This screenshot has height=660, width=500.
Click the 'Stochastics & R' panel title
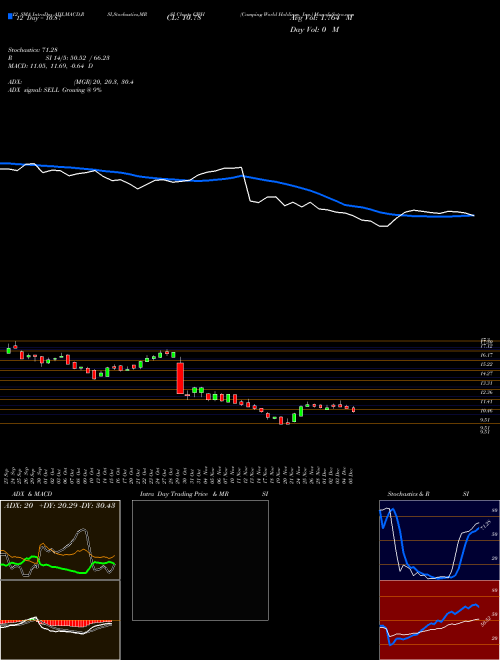coord(408,494)
